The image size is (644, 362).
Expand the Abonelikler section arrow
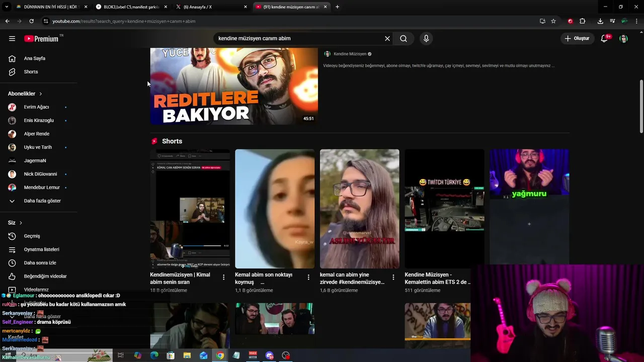[41, 94]
